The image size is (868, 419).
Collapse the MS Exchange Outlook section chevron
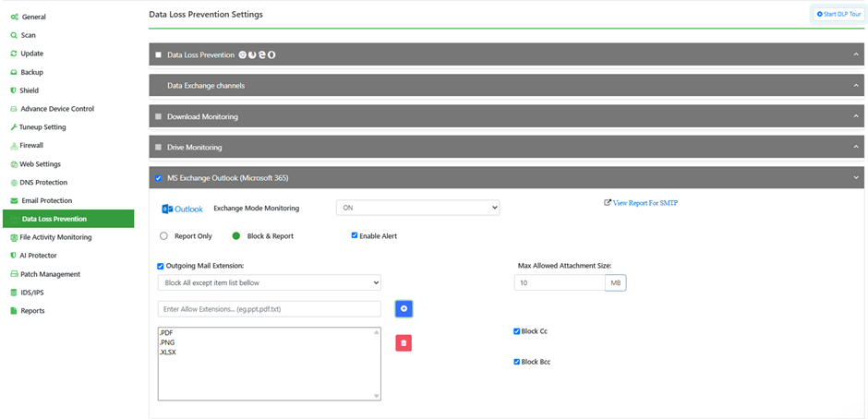tap(856, 178)
